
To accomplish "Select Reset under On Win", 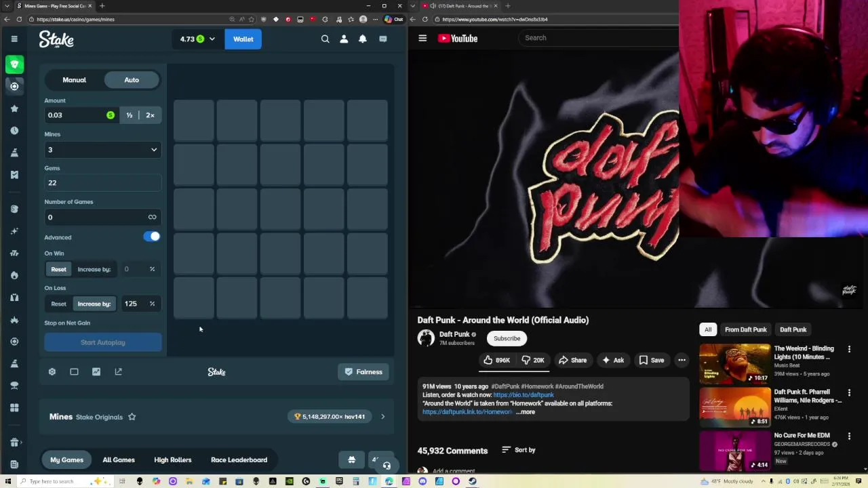I will [59, 269].
